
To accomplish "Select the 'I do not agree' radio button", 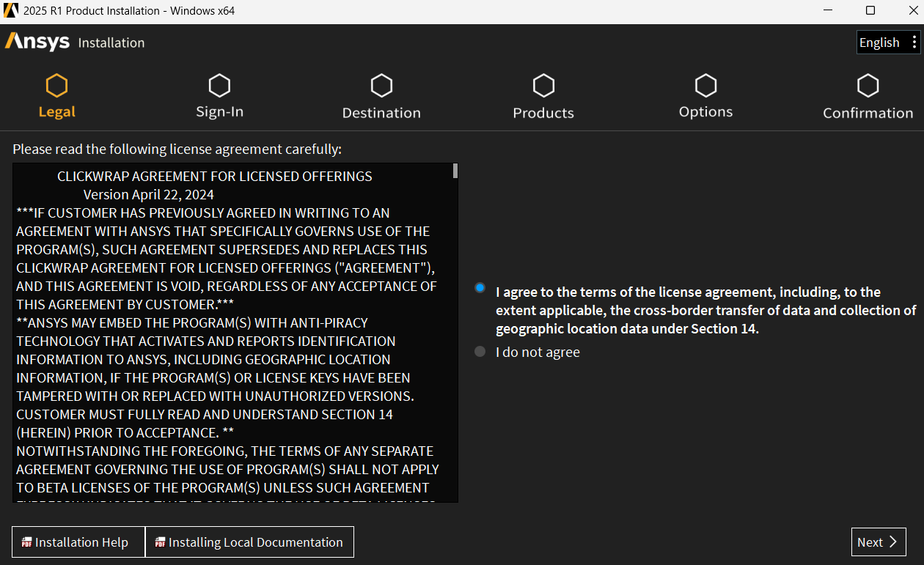I will pos(480,352).
